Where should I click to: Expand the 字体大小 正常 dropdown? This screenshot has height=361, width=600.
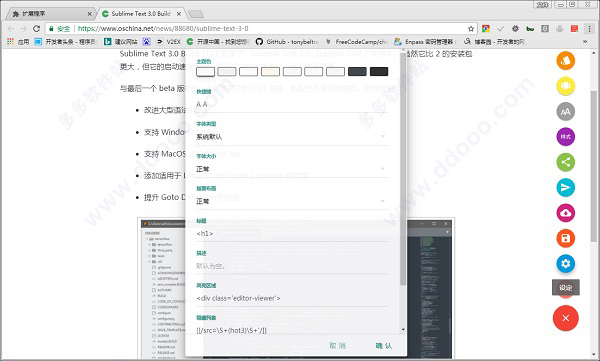click(292, 169)
